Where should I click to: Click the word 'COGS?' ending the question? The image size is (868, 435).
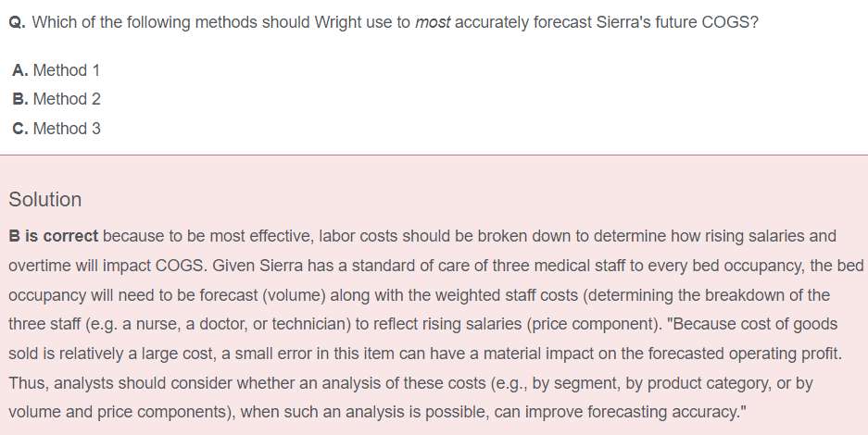(730, 22)
